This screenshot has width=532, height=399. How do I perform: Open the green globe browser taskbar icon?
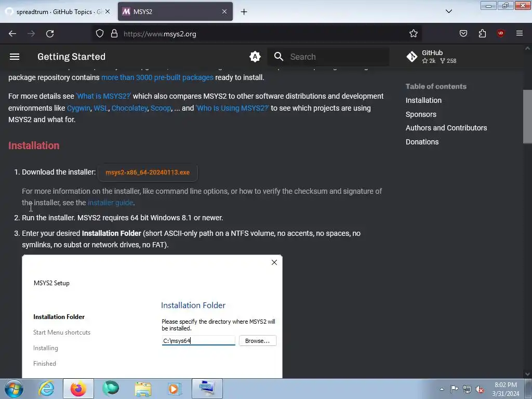[x=111, y=389]
